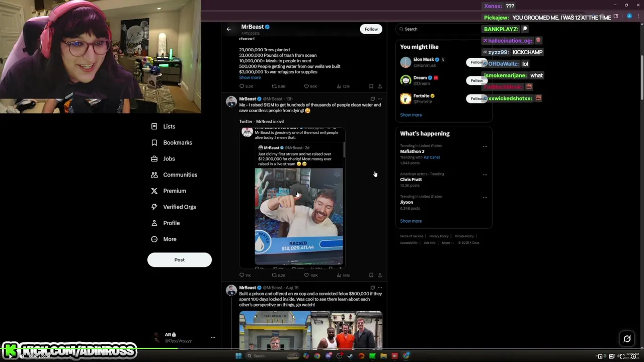Open more options for Chris Pratt trend
Screen dimensions: 644x362
pos(485,175)
